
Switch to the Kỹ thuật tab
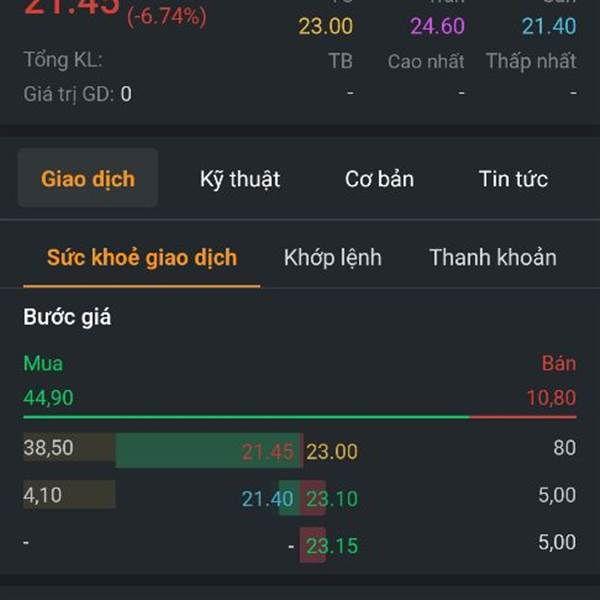[240, 179]
